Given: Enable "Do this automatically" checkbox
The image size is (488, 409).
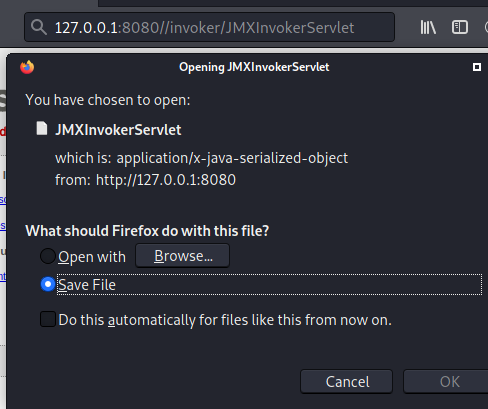Looking at the screenshot, I should tap(48, 319).
